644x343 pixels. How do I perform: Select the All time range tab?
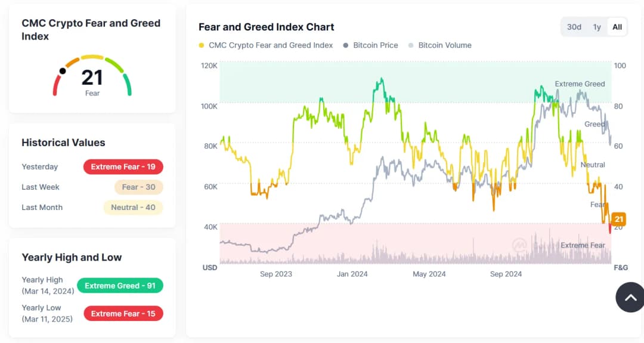click(617, 27)
